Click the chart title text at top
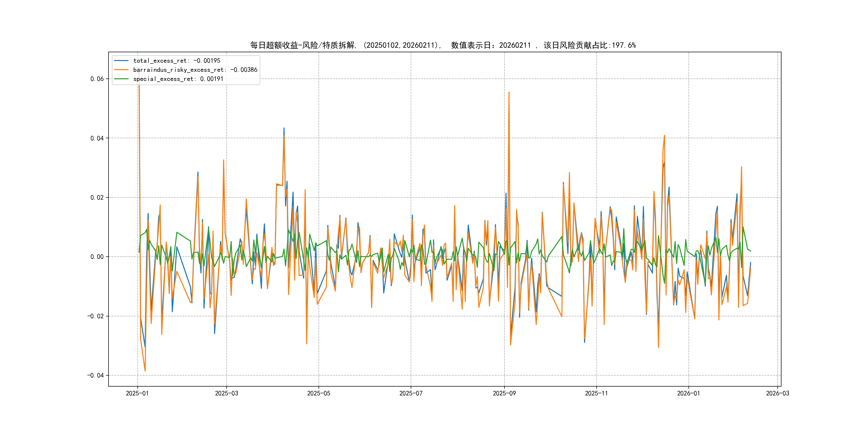Screen dimensions: 868x434 click(x=443, y=45)
